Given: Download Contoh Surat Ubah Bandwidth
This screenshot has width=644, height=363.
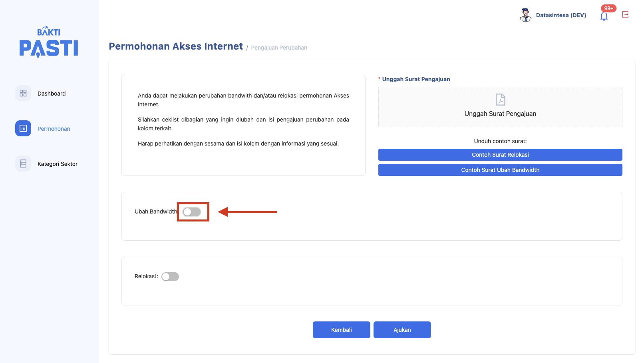Looking at the screenshot, I should coord(500,170).
